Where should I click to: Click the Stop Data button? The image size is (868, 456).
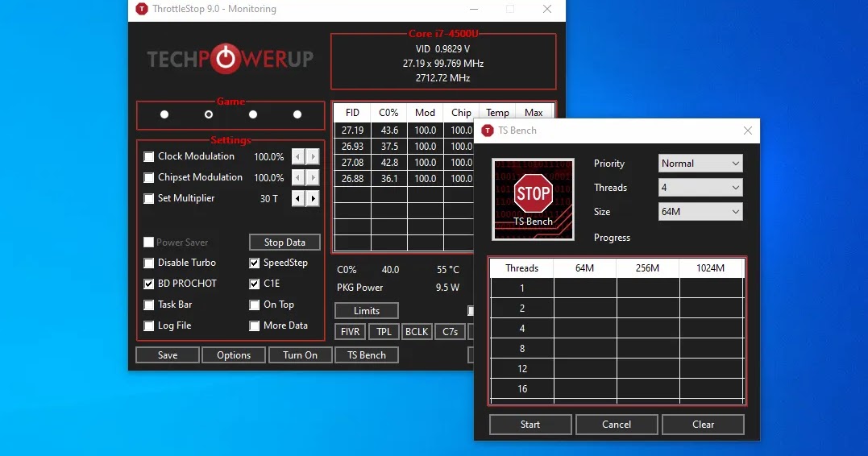284,243
